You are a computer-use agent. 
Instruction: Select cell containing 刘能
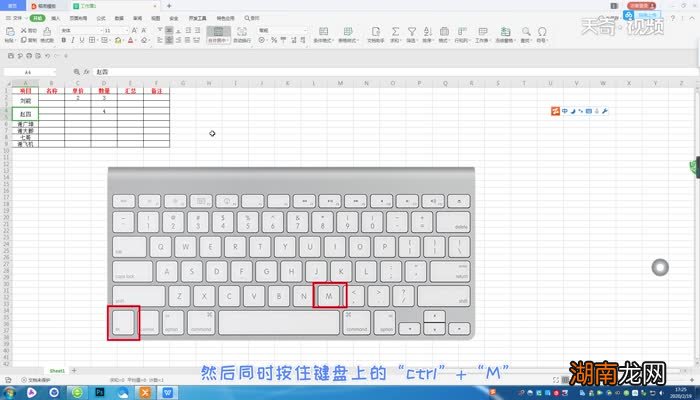25,101
